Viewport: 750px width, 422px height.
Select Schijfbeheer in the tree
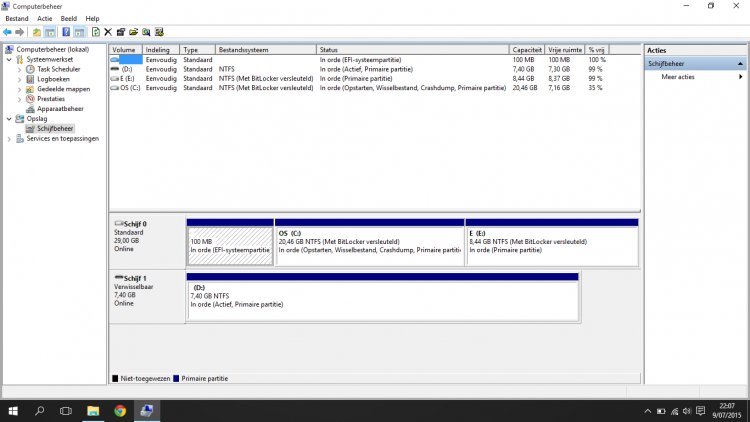click(55, 129)
